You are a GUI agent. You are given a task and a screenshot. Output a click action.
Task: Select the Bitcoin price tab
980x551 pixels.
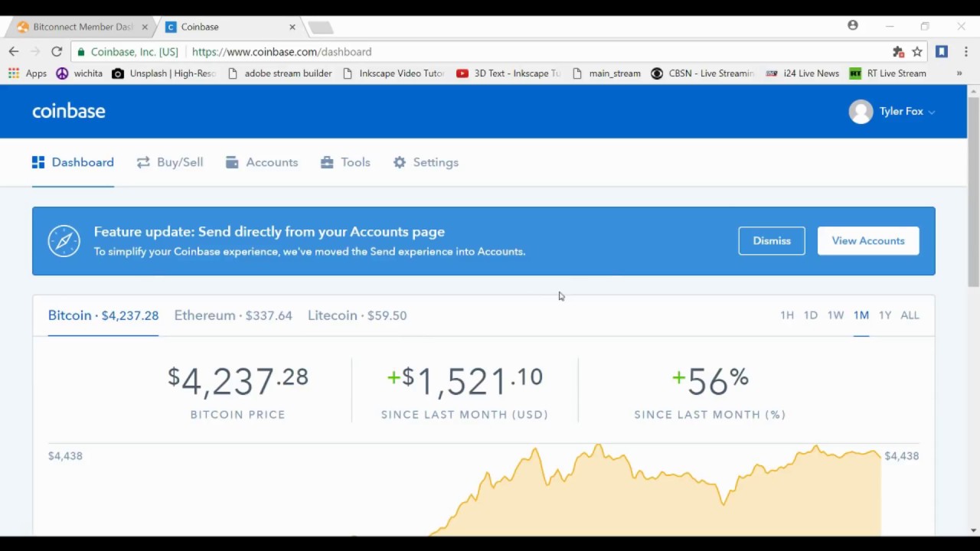tap(103, 315)
